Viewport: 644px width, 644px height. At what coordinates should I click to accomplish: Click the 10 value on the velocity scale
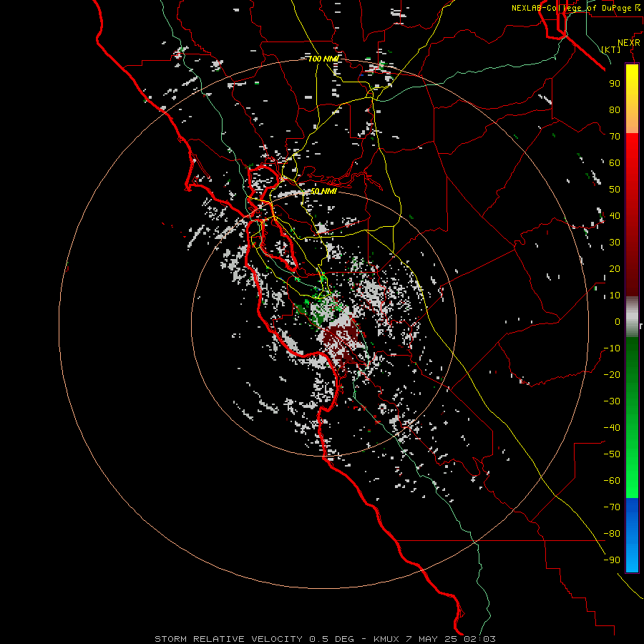(x=615, y=296)
